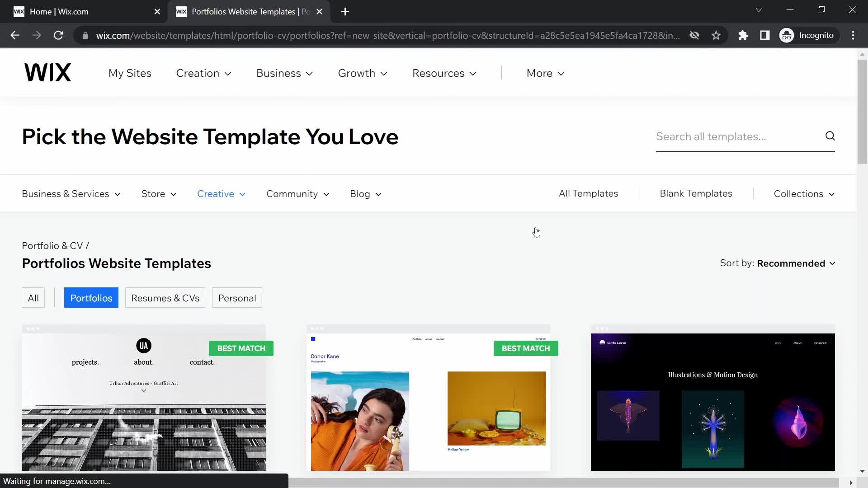Click the horizontal scrollbar at bottom
Viewport: 868px width, 488px height.
(563, 483)
